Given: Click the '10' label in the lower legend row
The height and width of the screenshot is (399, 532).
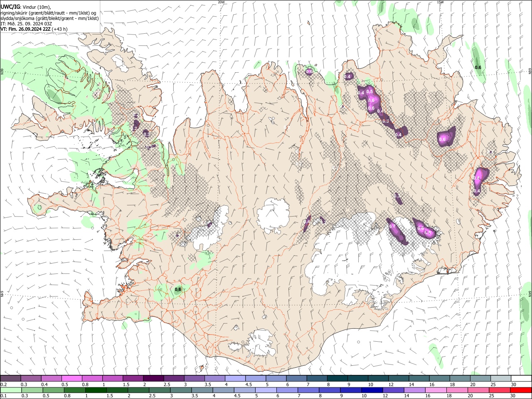Looking at the screenshot, I should coord(364,396).
